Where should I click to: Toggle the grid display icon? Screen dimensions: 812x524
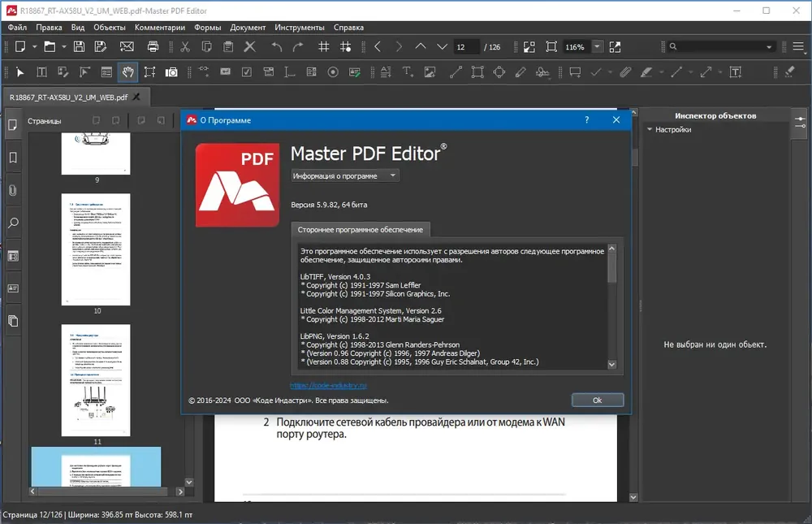[x=324, y=46]
